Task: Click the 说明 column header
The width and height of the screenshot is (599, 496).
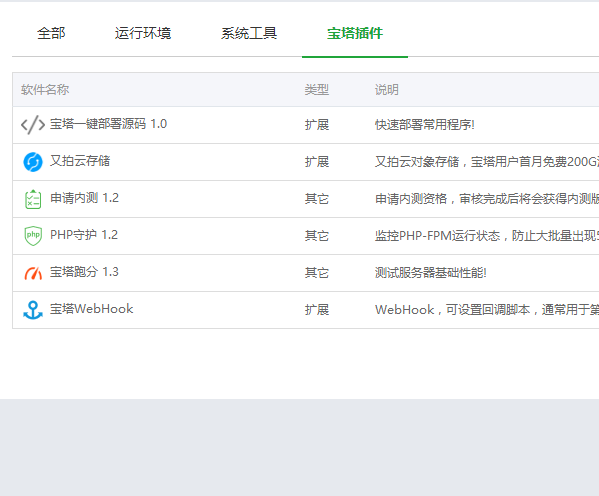Action: (387, 90)
